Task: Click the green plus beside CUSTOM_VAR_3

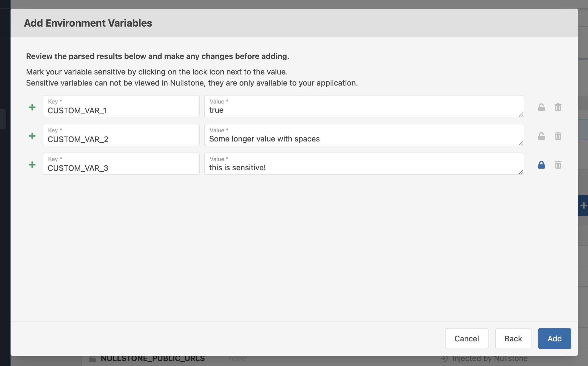Action: (32, 164)
